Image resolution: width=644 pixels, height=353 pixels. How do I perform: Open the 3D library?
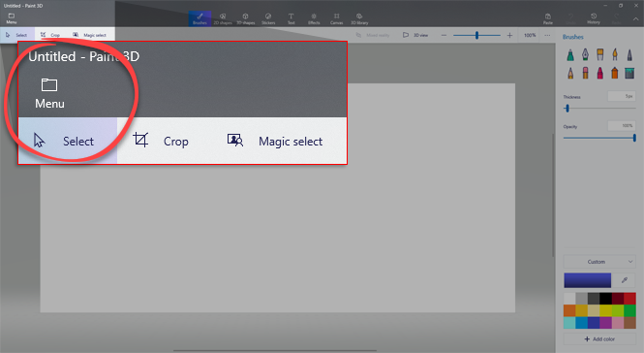tap(359, 18)
